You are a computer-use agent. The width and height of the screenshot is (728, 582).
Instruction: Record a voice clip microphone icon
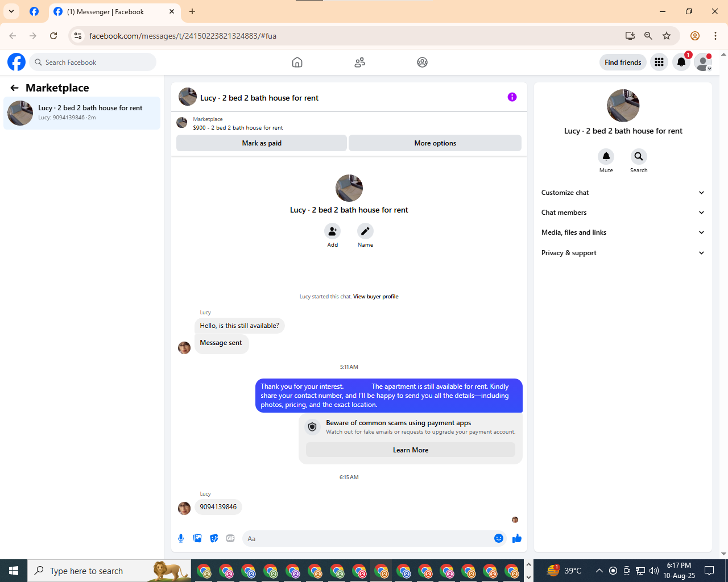181,538
